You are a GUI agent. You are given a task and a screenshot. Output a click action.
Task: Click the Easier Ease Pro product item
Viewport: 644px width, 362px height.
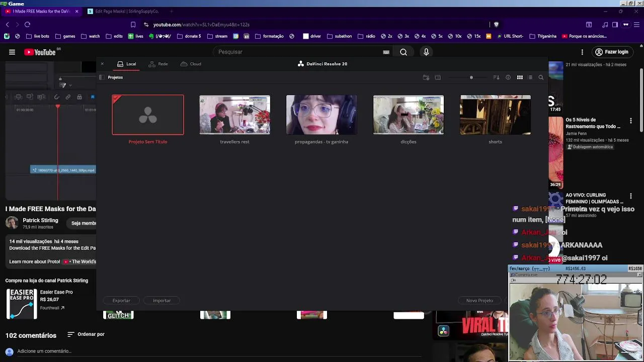coord(39,304)
